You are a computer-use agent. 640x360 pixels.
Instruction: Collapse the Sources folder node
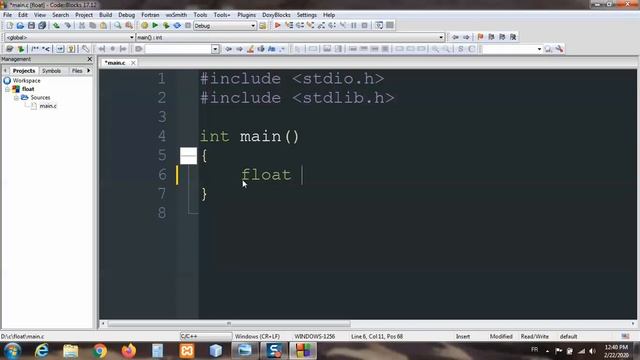click(x=16, y=98)
